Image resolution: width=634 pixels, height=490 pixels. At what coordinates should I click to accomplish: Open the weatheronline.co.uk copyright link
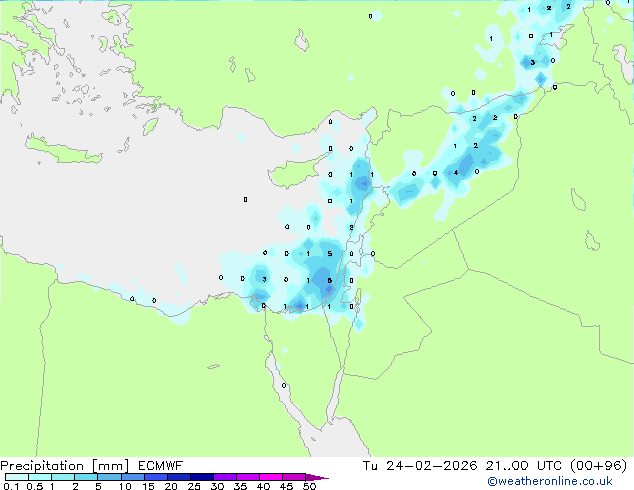coord(550,481)
